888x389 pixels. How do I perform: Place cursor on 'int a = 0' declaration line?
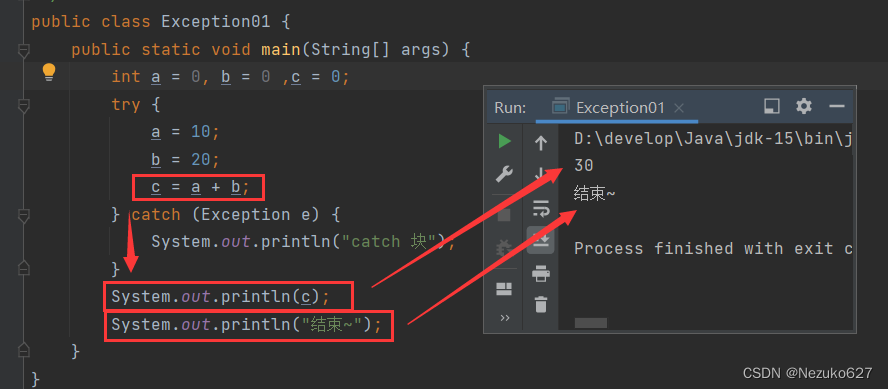[x=230, y=77]
